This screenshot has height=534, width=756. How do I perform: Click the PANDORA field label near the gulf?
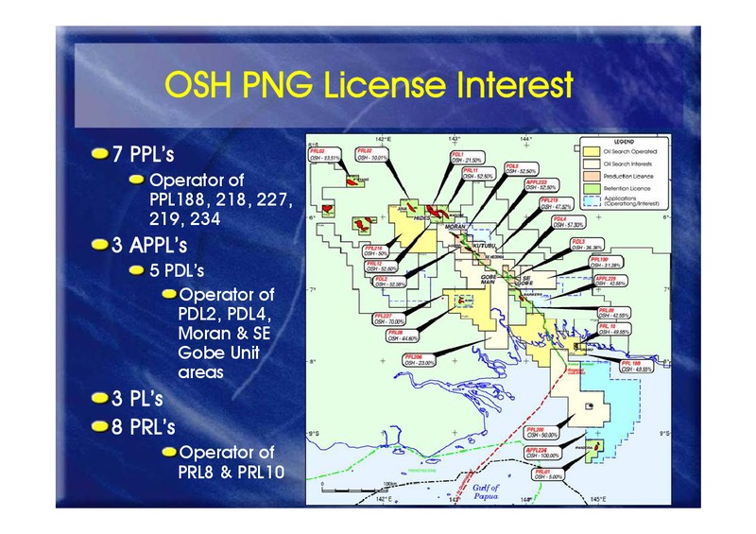[x=584, y=447]
